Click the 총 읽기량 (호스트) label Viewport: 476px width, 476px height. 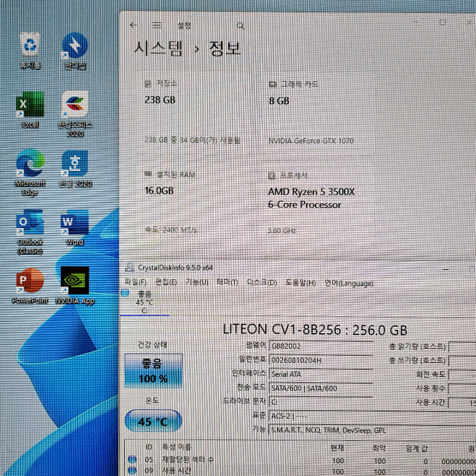tap(418, 347)
